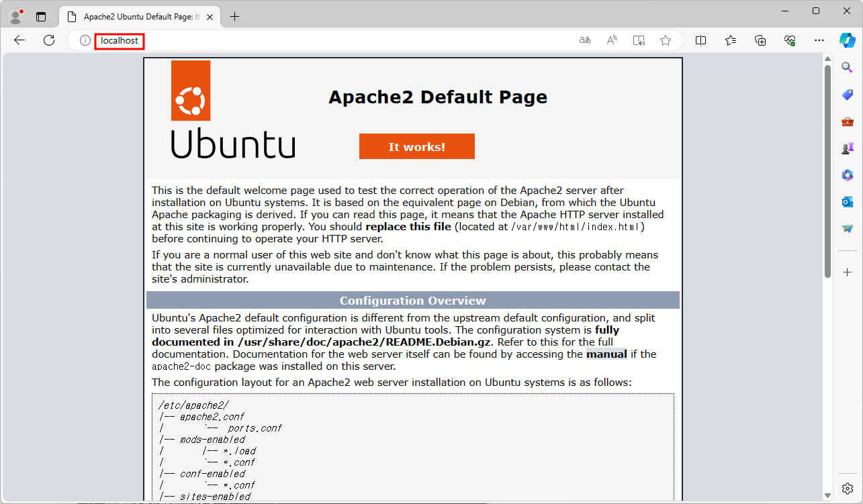Open a new browser tab
The height and width of the screenshot is (504, 863).
pyautogui.click(x=234, y=17)
